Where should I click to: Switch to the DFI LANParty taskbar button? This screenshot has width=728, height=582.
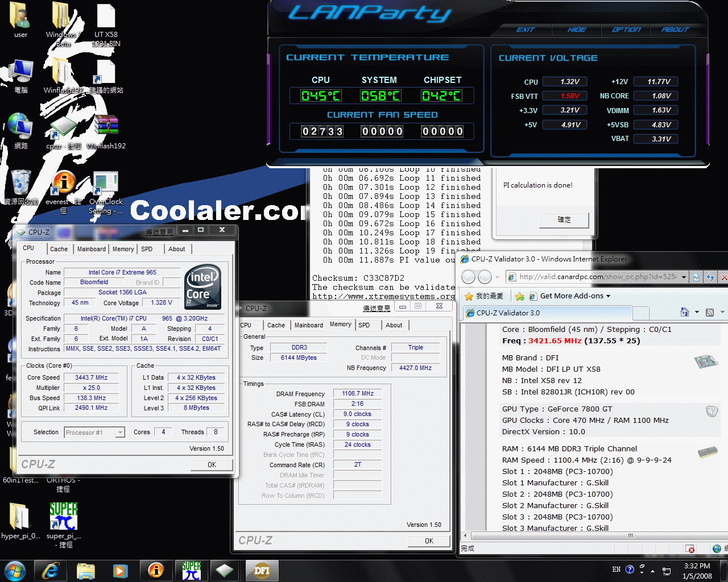click(262, 571)
